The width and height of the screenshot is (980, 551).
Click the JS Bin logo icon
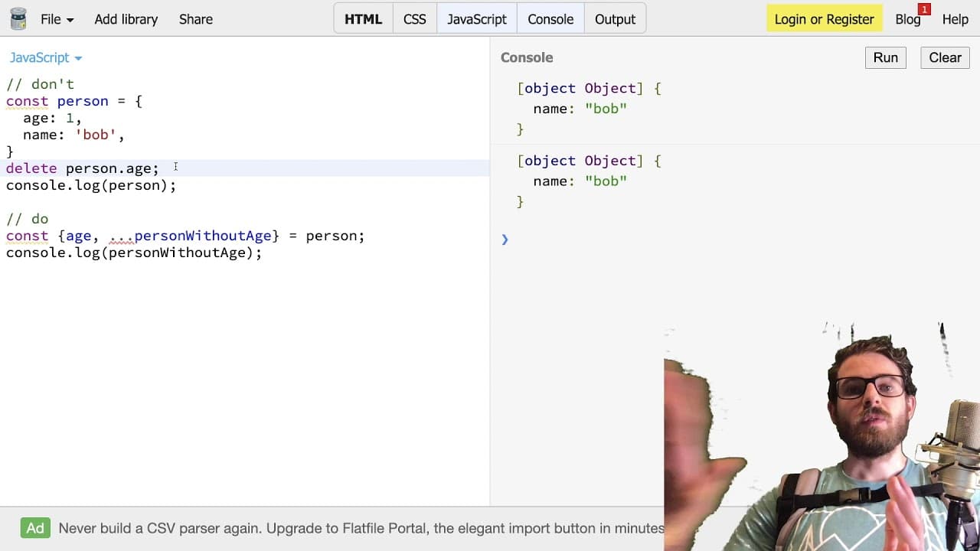point(18,18)
